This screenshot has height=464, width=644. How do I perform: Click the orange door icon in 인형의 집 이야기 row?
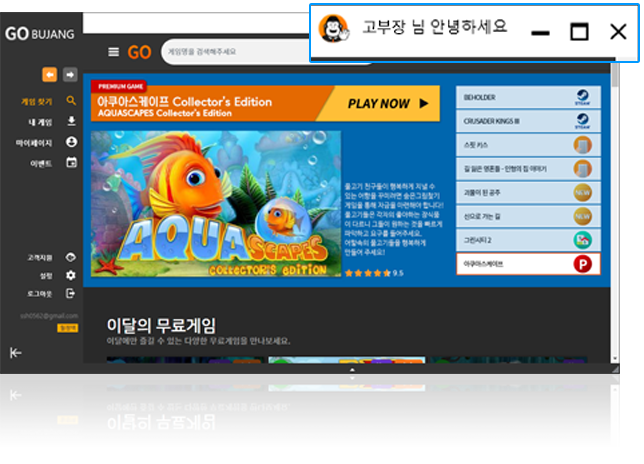pos(582,169)
